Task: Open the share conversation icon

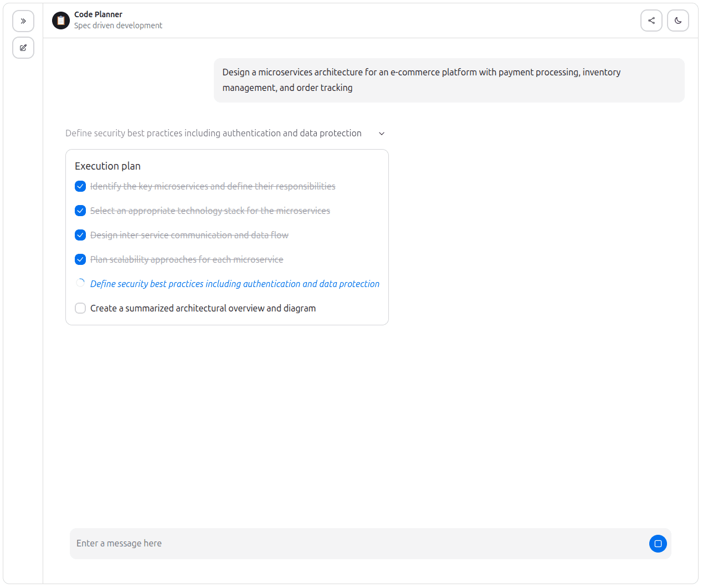Action: click(651, 21)
